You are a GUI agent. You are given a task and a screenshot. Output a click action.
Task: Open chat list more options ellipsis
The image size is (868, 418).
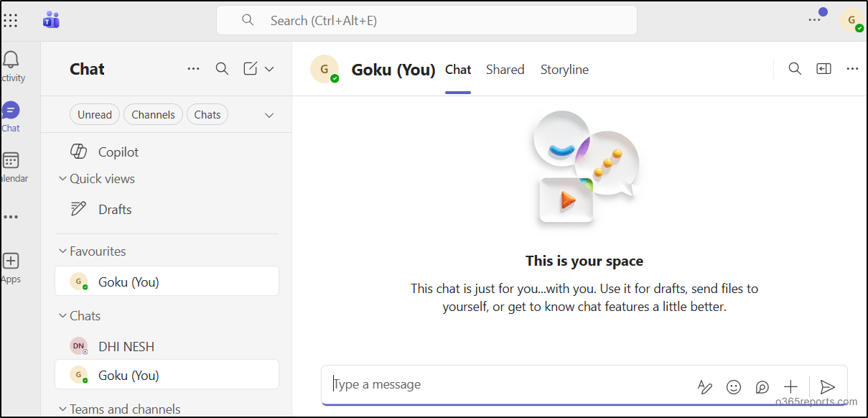[193, 69]
